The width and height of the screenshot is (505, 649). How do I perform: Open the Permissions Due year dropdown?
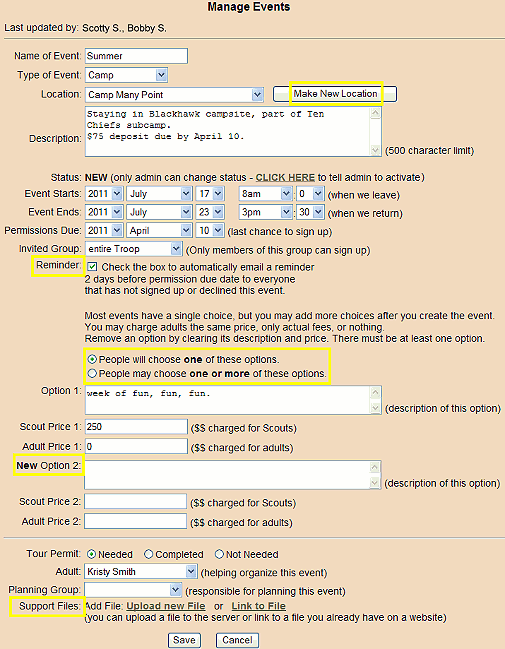pos(104,231)
